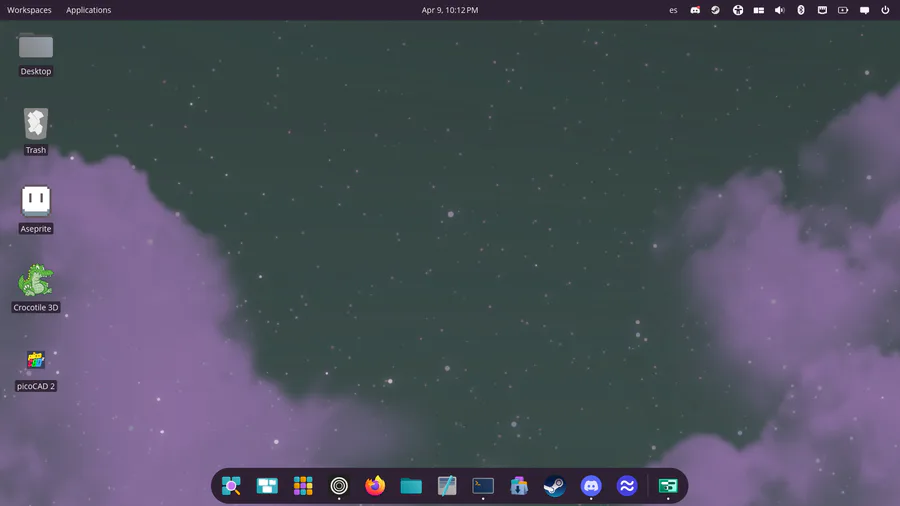Click the Discord tray icon in top panel

[695, 10]
